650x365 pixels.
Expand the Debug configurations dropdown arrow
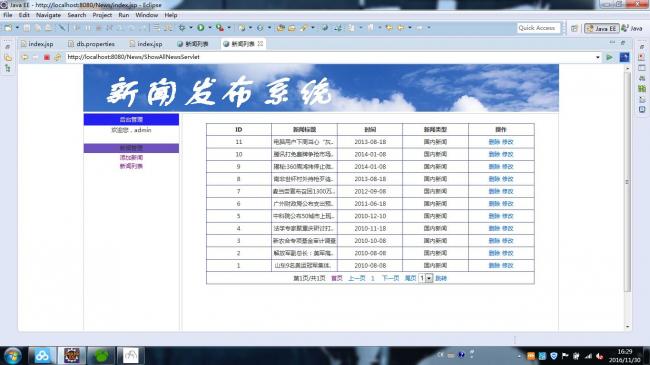coord(191,28)
